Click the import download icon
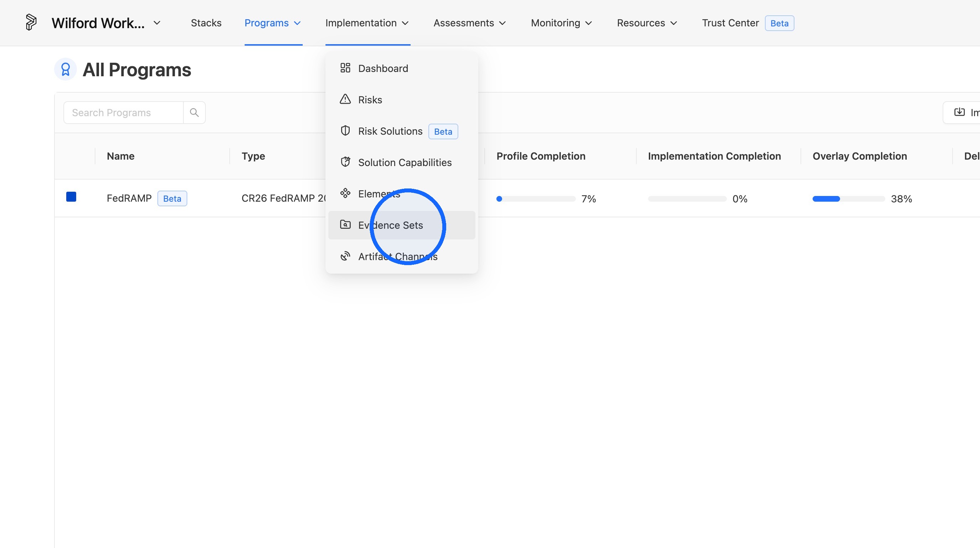The height and width of the screenshot is (548, 980). click(959, 112)
